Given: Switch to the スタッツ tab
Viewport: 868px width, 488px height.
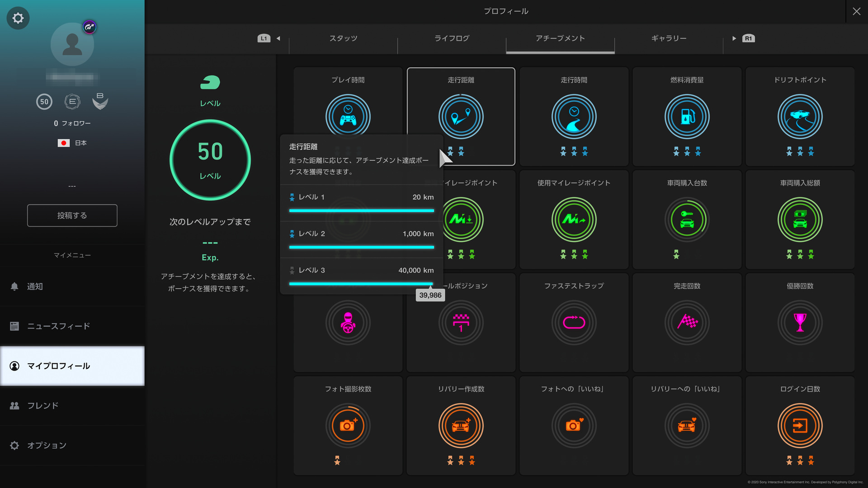Looking at the screenshot, I should (x=344, y=38).
